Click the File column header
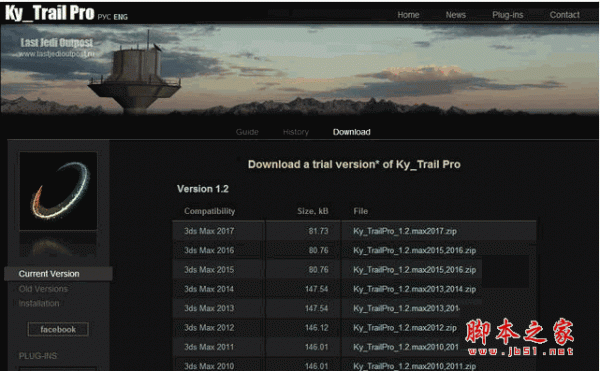The width and height of the screenshot is (600, 371). click(x=360, y=211)
